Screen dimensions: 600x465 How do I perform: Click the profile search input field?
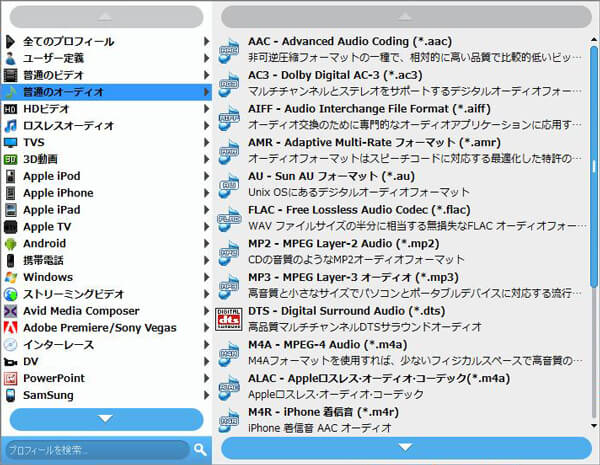pyautogui.click(x=98, y=450)
